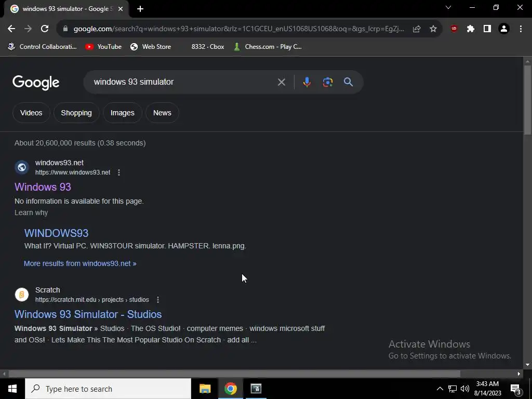Start a voice search with microphone
Viewport: 532px width, 399px height.
307,82
